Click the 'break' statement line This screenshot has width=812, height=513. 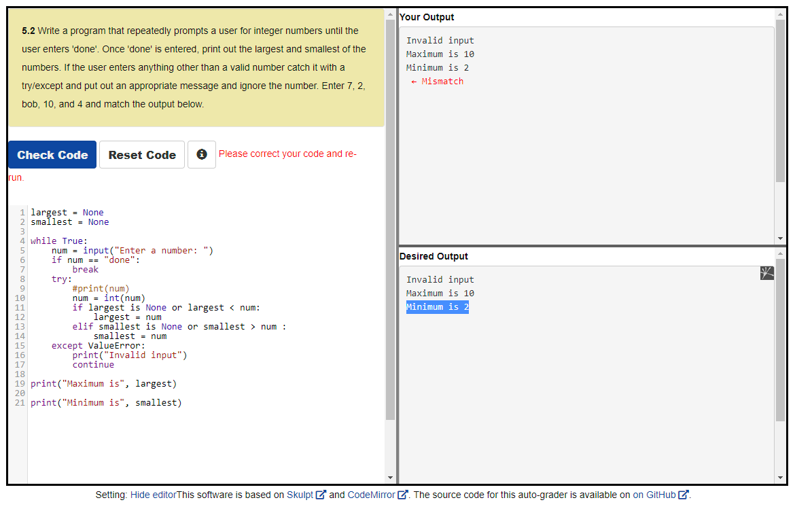tap(85, 270)
